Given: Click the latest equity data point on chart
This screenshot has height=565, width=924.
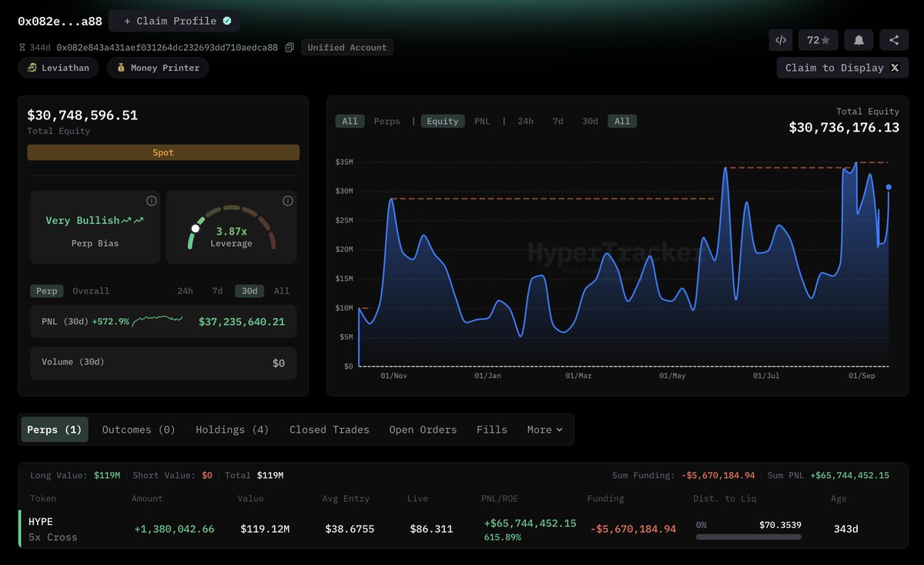Looking at the screenshot, I should click(889, 187).
